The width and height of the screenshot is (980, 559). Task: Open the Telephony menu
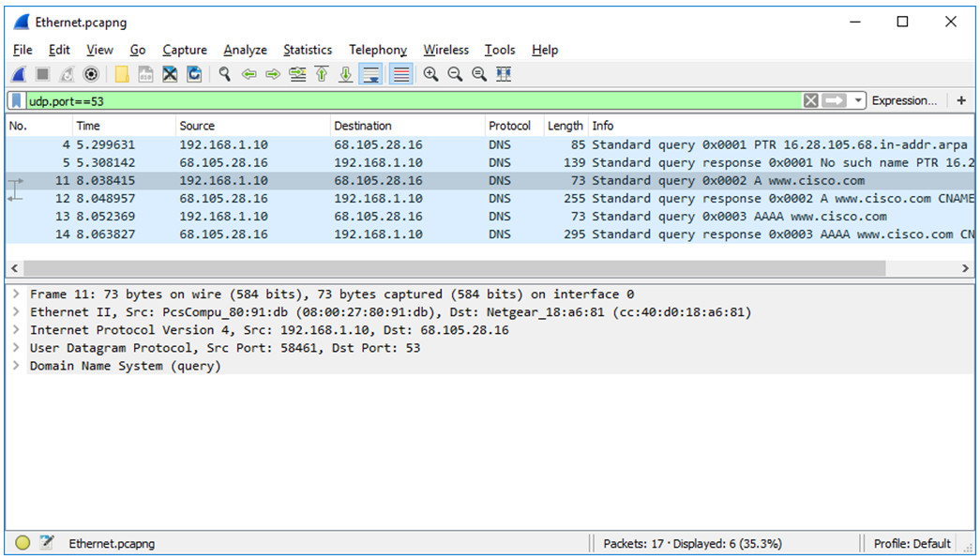[378, 50]
